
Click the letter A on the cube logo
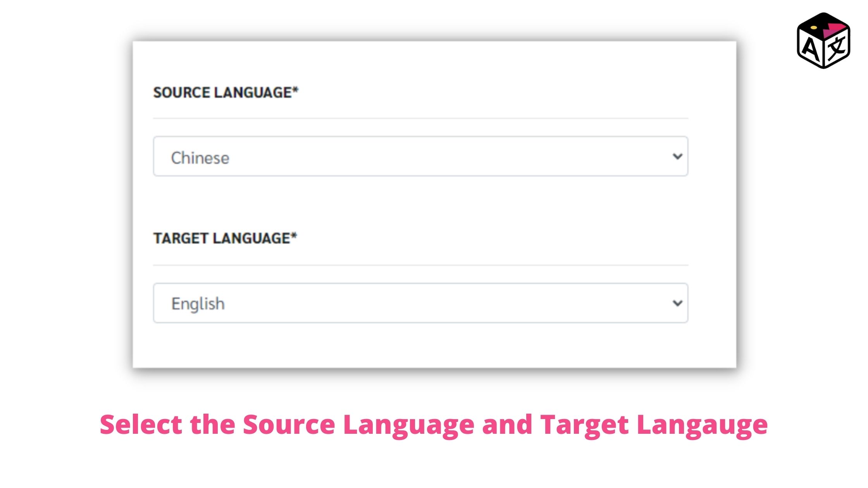click(810, 48)
